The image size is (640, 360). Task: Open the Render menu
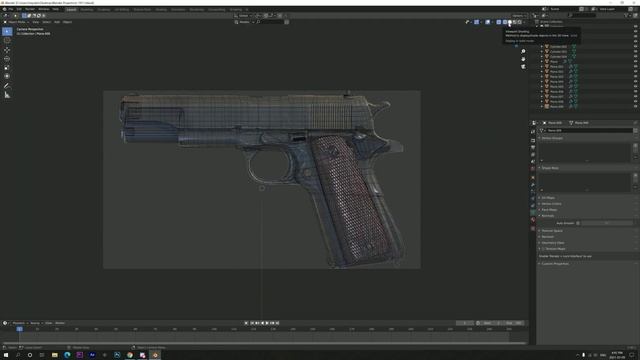coord(30,9)
